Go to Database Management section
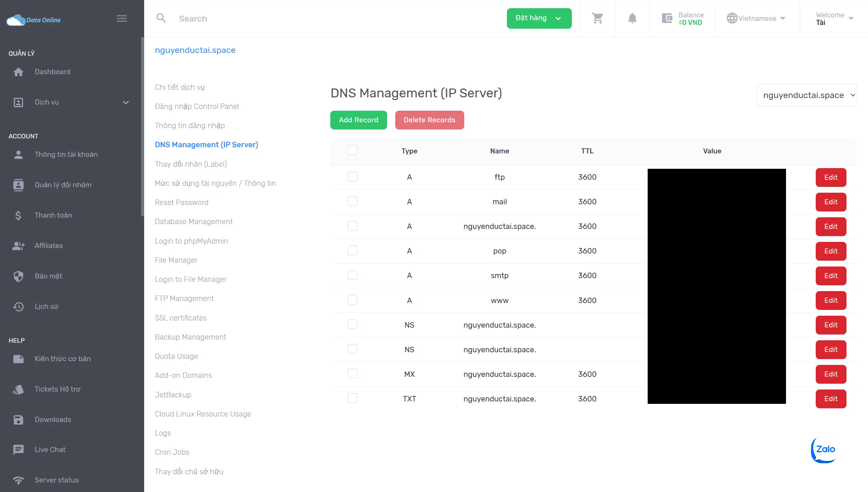 [194, 221]
